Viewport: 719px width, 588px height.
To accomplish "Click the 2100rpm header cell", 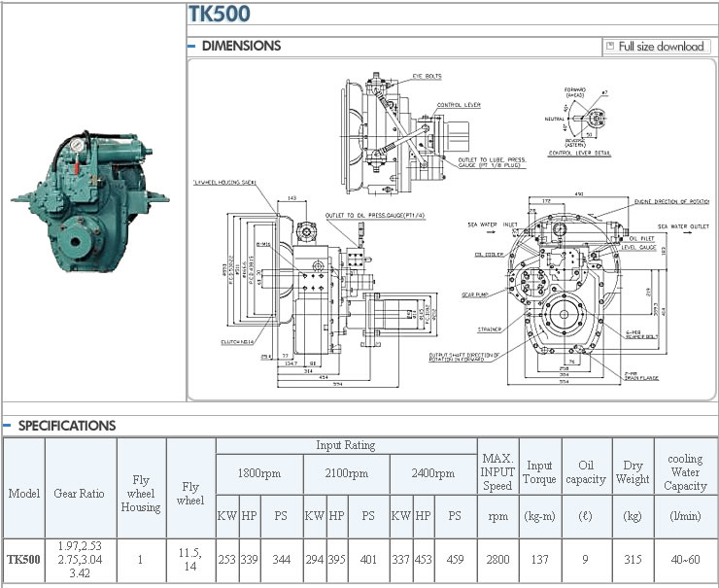I will [x=346, y=473].
